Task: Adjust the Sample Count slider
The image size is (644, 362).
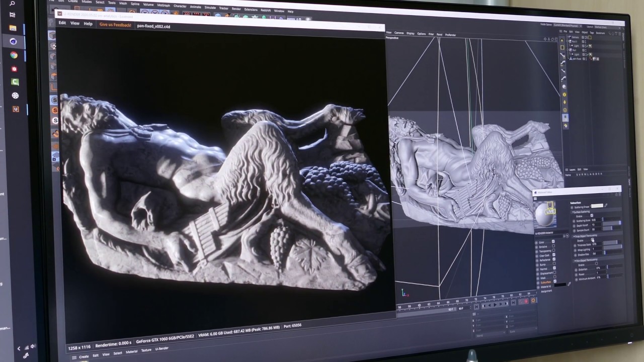Action: [612, 228]
